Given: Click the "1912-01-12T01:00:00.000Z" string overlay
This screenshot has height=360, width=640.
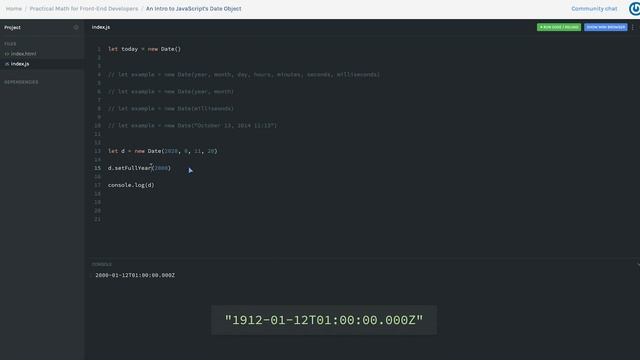Looking at the screenshot, I should (324, 320).
